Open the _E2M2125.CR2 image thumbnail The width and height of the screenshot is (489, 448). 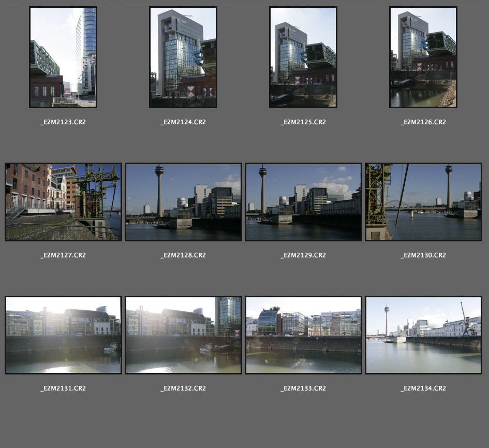303,57
